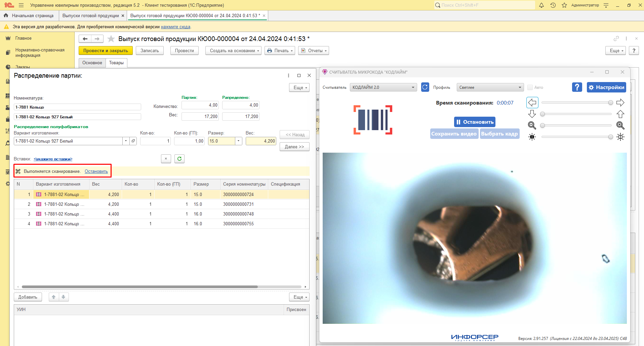The image size is (644, 346).
Task: Switch to Начальная страница tab
Action: pyautogui.click(x=29, y=15)
